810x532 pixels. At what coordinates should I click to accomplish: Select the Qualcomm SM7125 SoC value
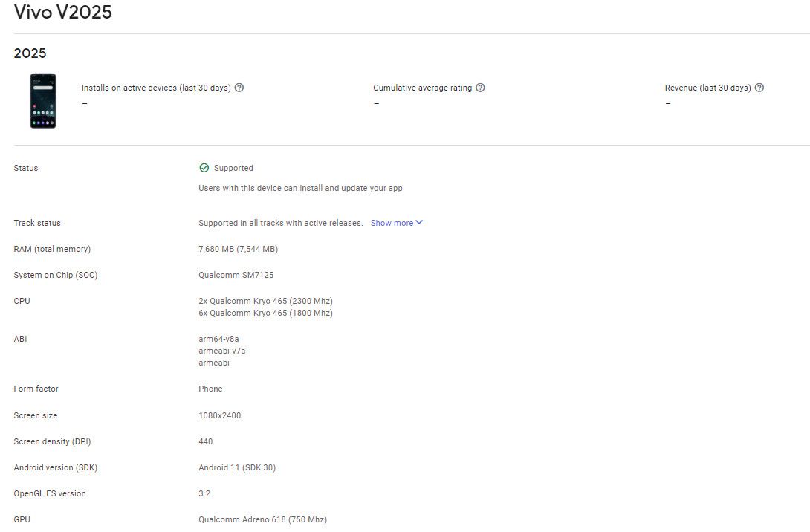[236, 275]
